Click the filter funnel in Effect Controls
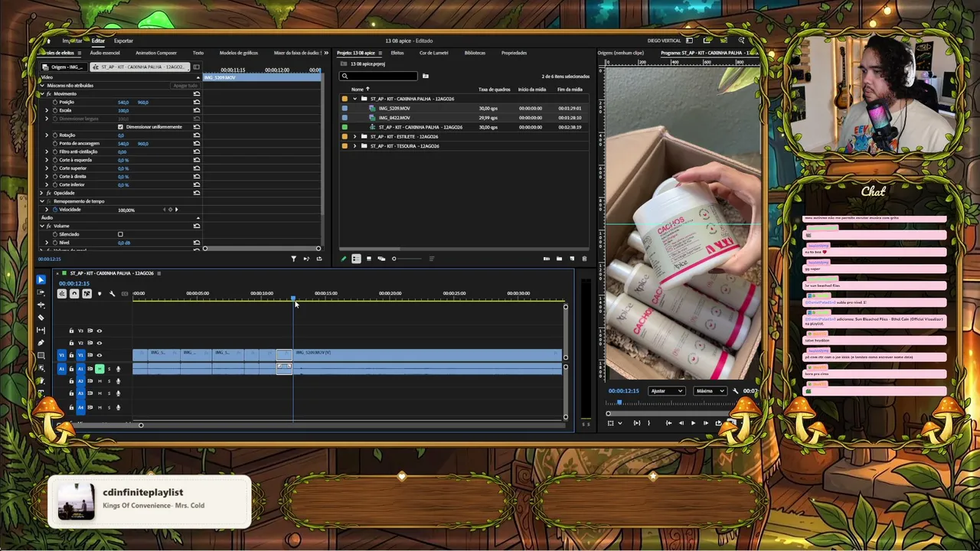This screenshot has height=551, width=980. (293, 259)
